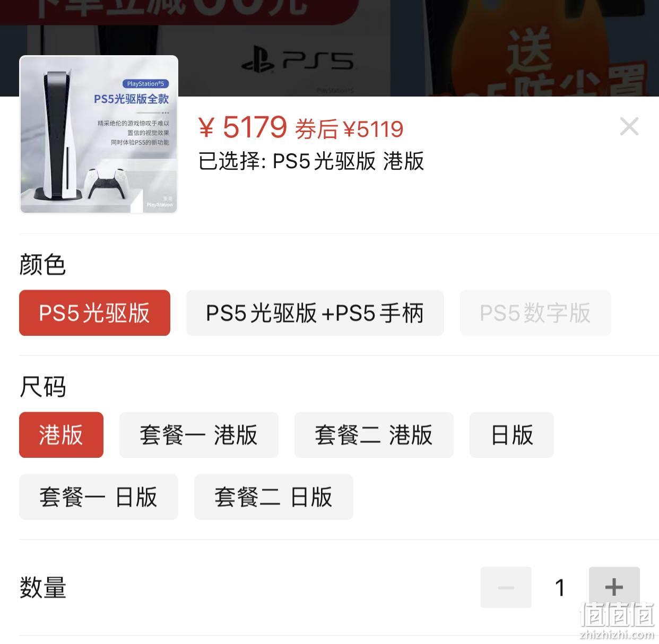This screenshot has width=659, height=644.
Task: Select the 套餐二 日版 bundle
Action: click(x=274, y=497)
